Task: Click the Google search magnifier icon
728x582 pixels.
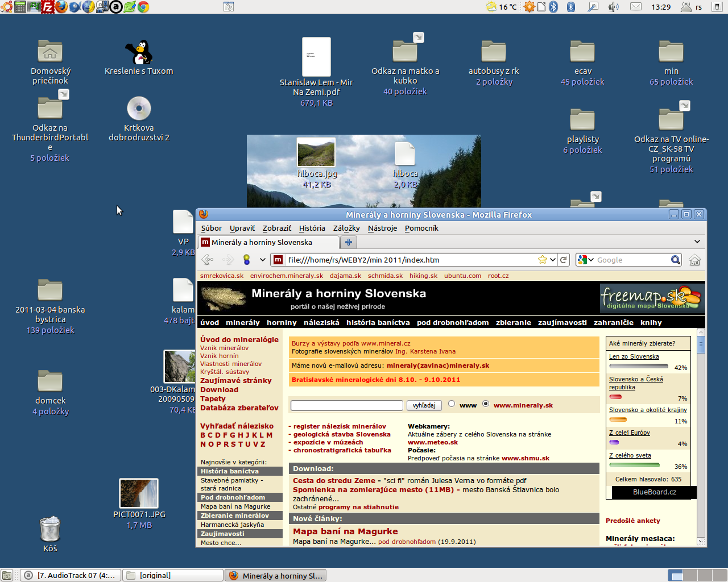Action: point(675,260)
